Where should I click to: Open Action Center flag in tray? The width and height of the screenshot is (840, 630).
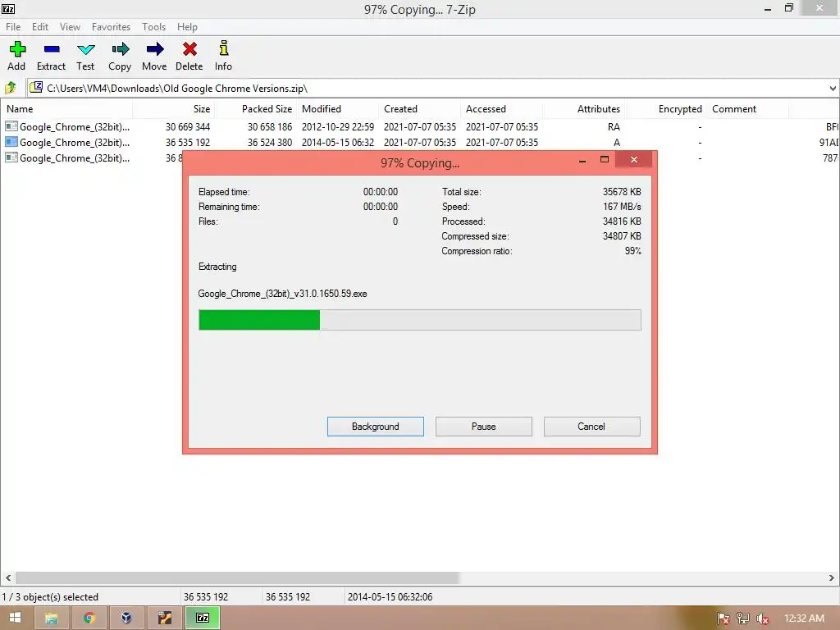tap(724, 619)
